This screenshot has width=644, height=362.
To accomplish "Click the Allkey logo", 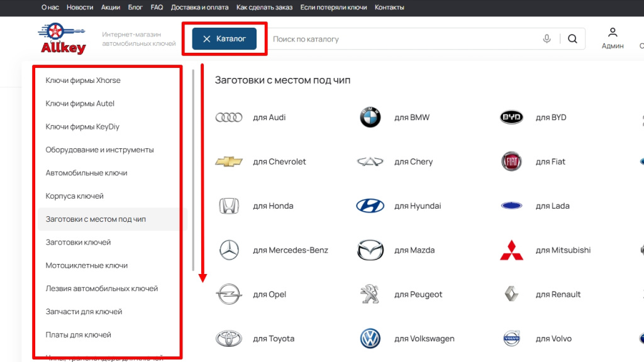I will tap(63, 39).
